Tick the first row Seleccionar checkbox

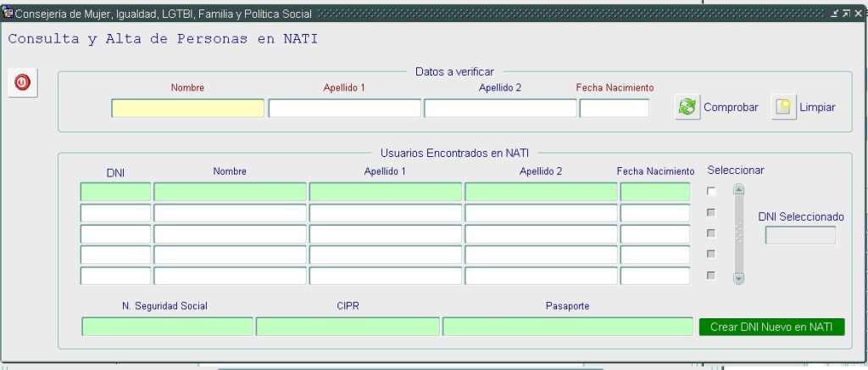click(711, 192)
